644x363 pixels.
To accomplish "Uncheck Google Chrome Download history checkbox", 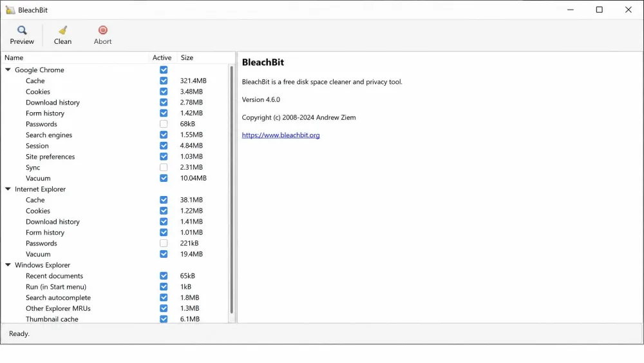I will [164, 103].
